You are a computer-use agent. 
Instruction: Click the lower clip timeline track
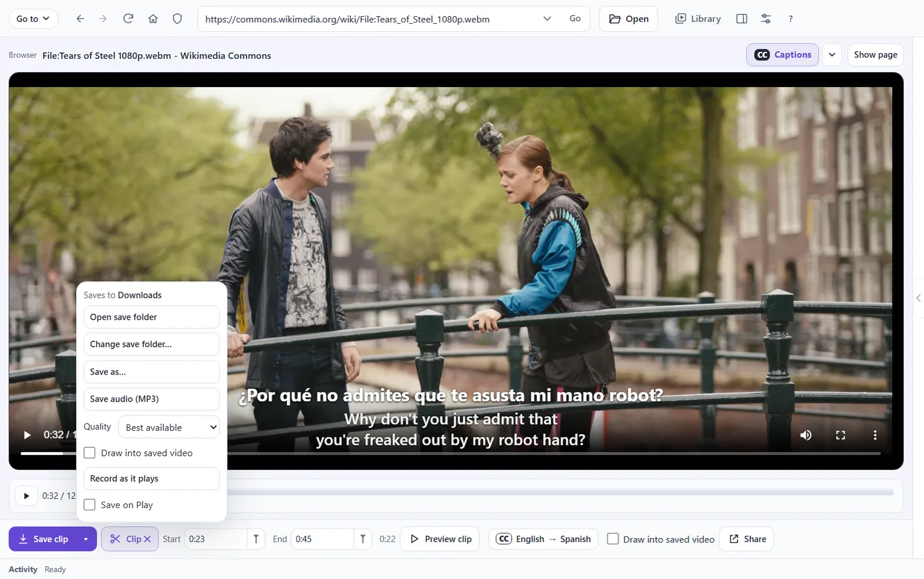560,492
